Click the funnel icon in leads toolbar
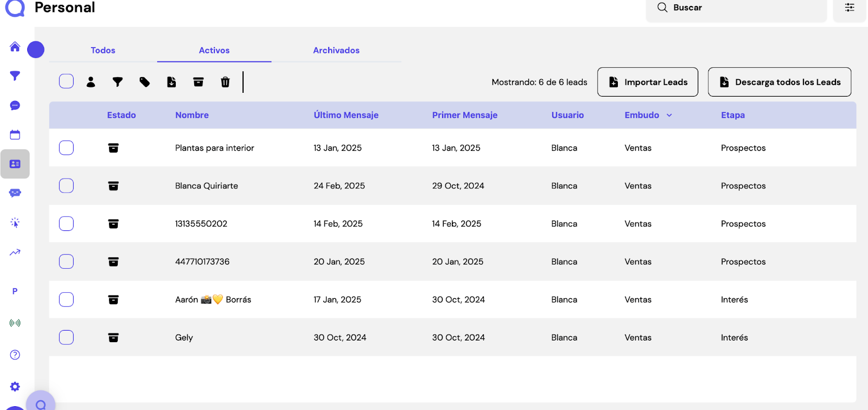The image size is (868, 410). [x=118, y=82]
